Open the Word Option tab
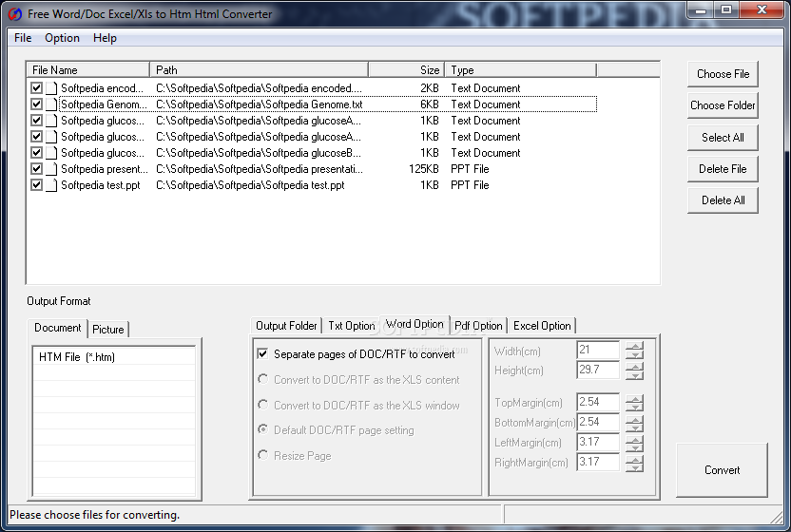The width and height of the screenshot is (791, 532). pyautogui.click(x=415, y=324)
